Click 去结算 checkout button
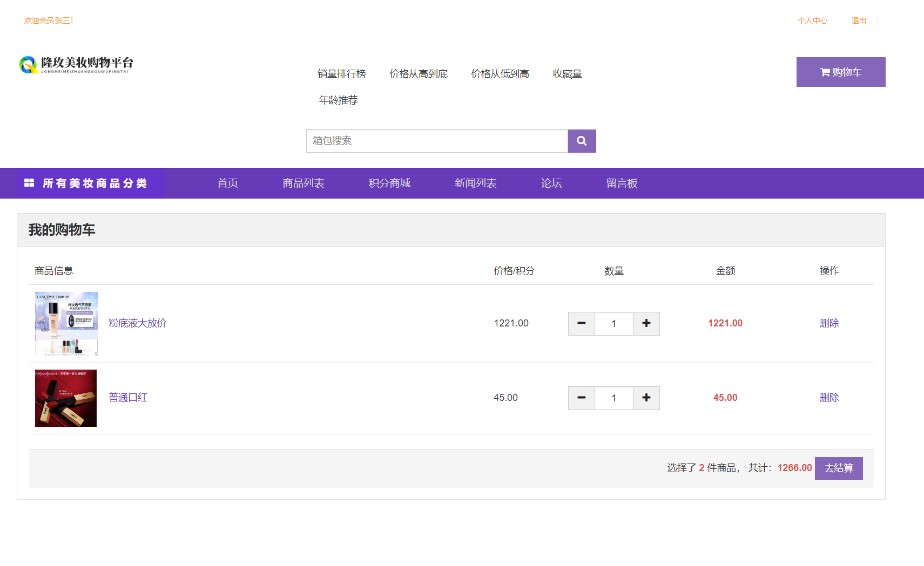924x566 pixels. [x=838, y=468]
